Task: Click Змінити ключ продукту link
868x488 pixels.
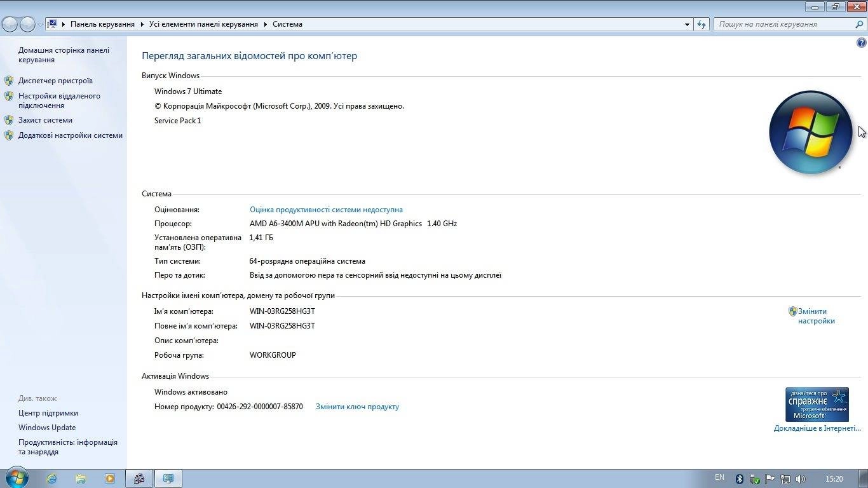Action: (x=357, y=407)
